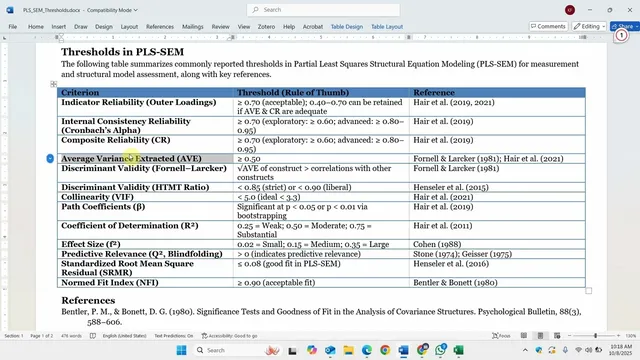This screenshot has height=360, width=640.
Task: Click the Page 1 of 2 indicator
Action: coord(42,336)
